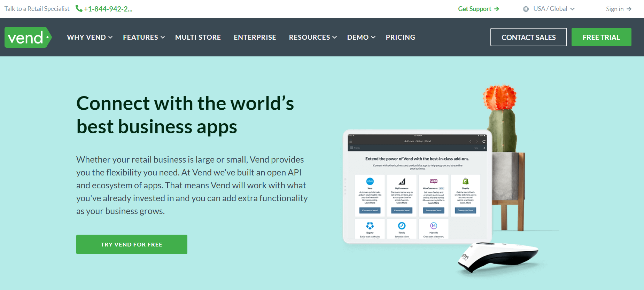Click the Shopify icon on the tablet
644x290 pixels.
465,181
